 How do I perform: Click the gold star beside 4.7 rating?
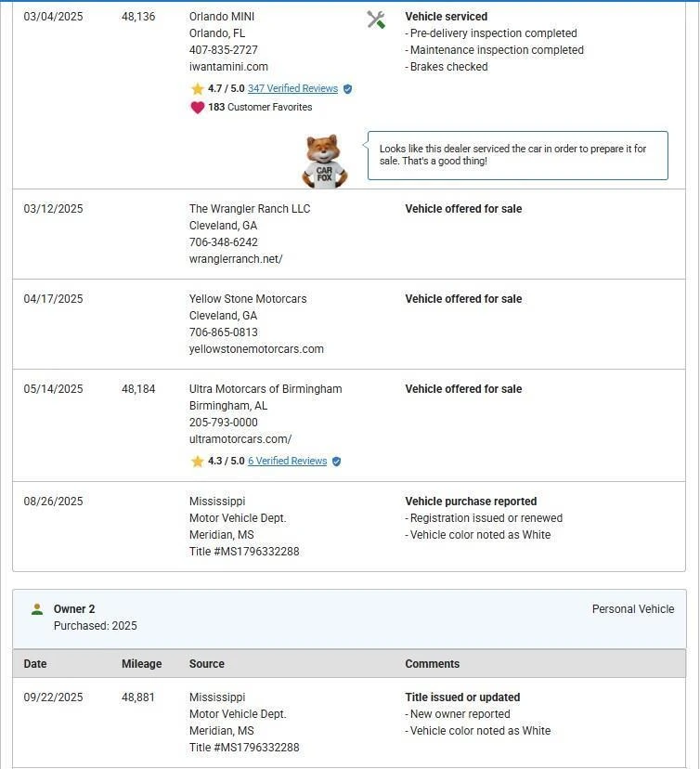[x=197, y=89]
